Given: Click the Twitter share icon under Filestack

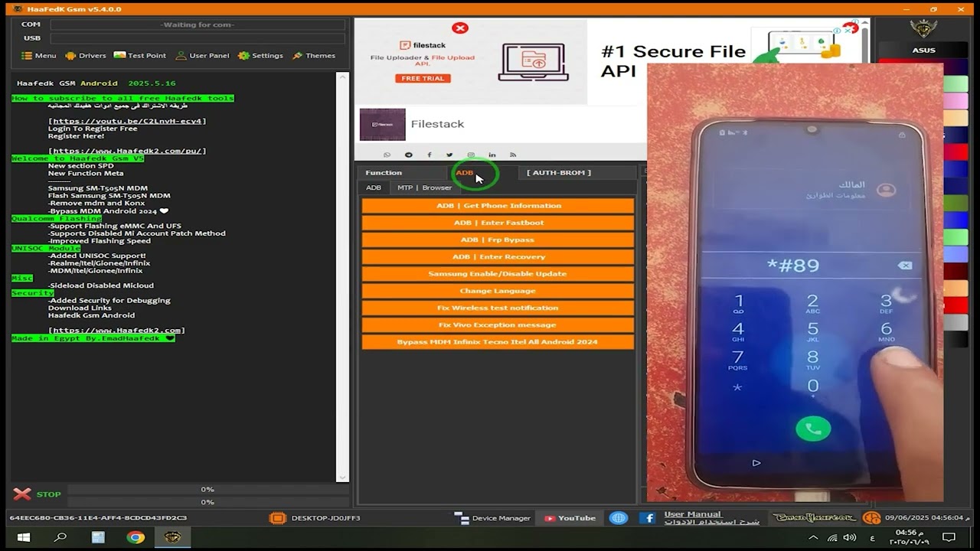Looking at the screenshot, I should (x=449, y=155).
